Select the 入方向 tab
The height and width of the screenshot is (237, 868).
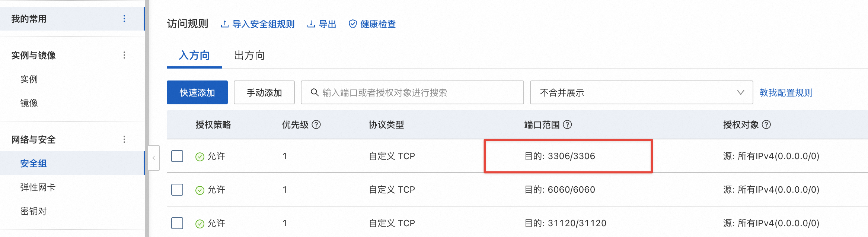pos(194,56)
